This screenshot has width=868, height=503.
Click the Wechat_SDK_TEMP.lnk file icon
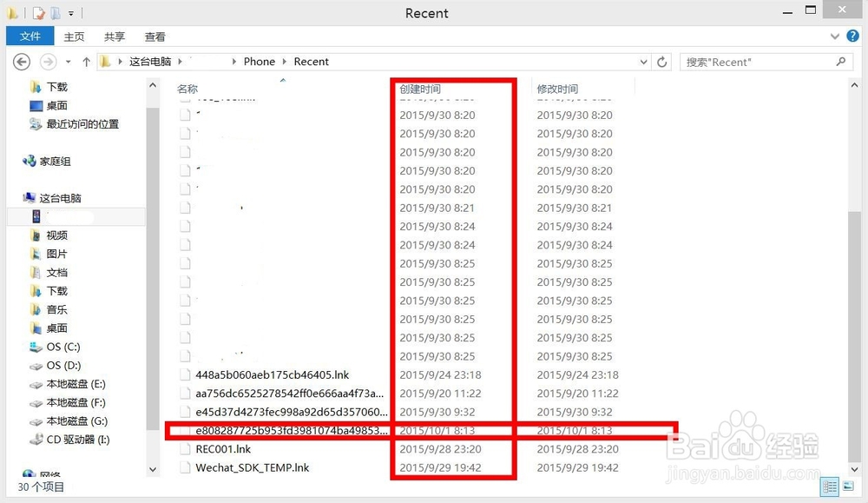tap(185, 467)
